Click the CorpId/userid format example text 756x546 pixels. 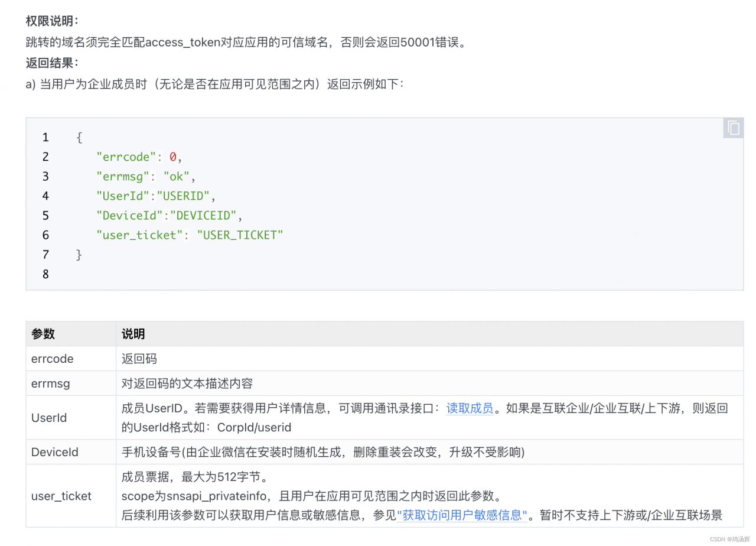click(x=254, y=427)
